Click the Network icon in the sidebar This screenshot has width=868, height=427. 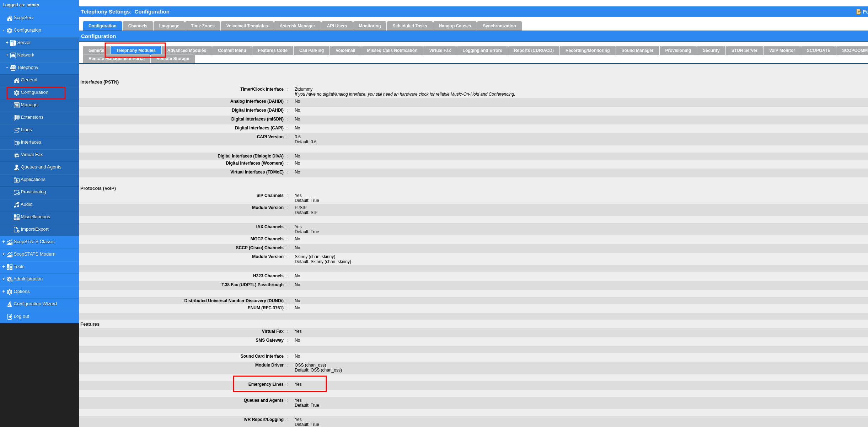(13, 55)
